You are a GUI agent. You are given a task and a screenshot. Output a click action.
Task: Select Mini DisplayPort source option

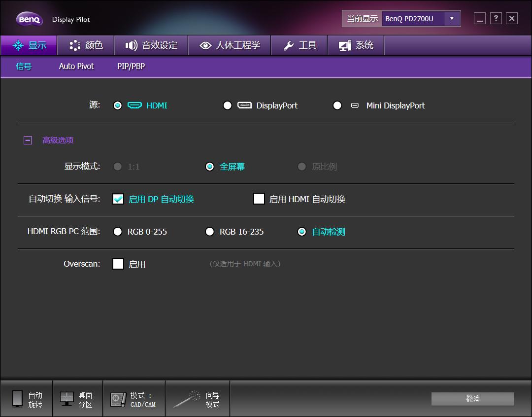(337, 105)
